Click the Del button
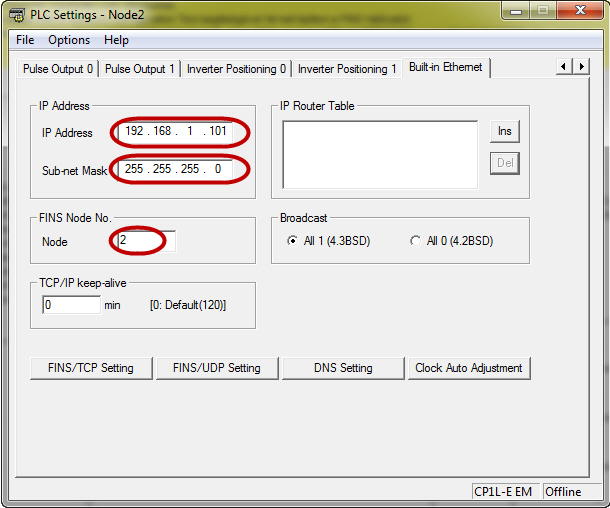Image resolution: width=610 pixels, height=508 pixels. (505, 163)
